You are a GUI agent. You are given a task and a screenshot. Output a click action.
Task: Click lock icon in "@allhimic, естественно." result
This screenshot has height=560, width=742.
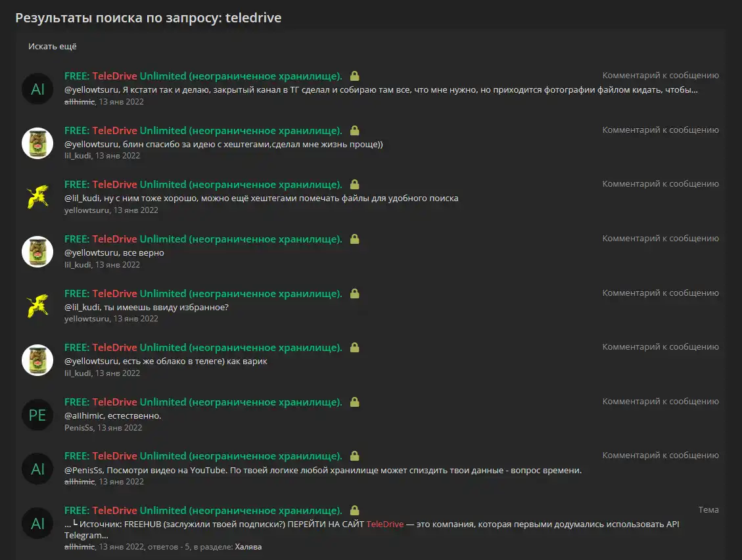(354, 402)
